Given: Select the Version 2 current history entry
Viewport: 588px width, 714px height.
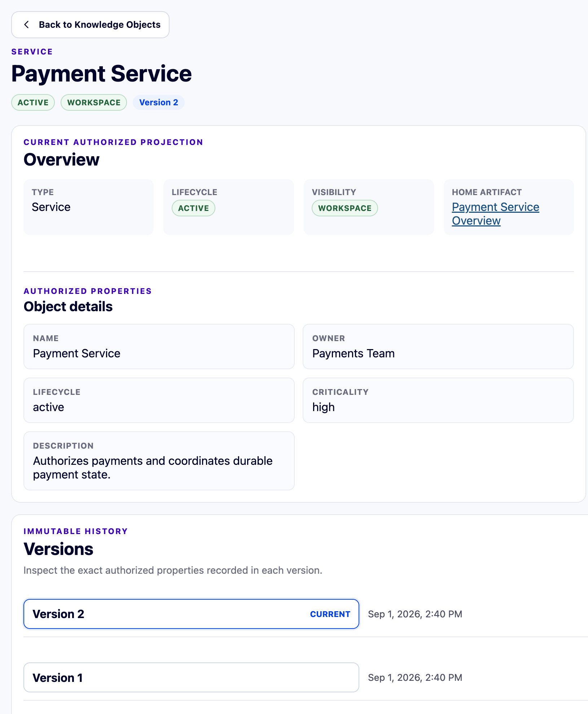Looking at the screenshot, I should coord(191,614).
